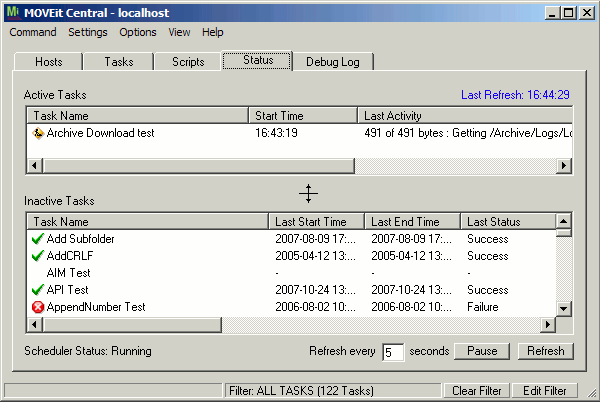Select the Status tab
The width and height of the screenshot is (600, 402).
click(x=258, y=60)
